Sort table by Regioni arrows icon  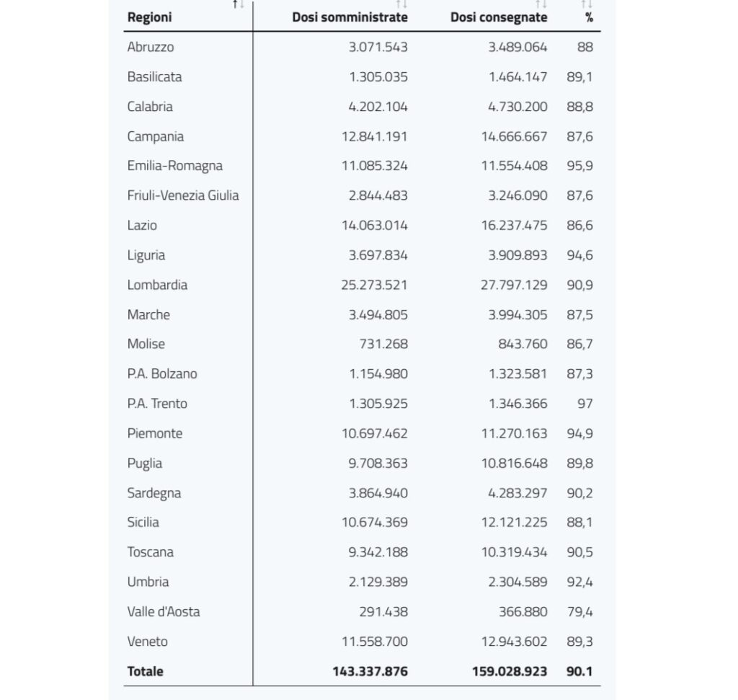click(x=239, y=4)
